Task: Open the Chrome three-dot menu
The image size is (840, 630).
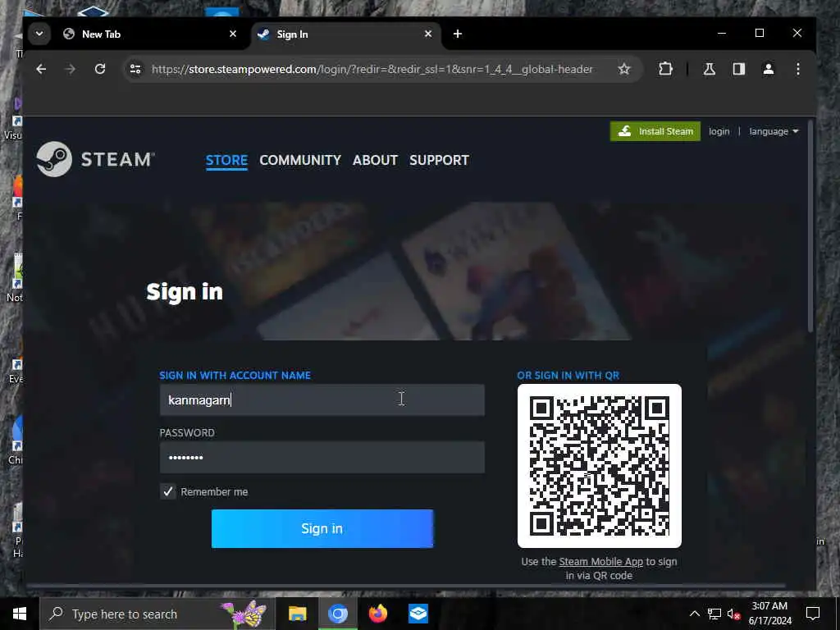Action: (x=797, y=69)
